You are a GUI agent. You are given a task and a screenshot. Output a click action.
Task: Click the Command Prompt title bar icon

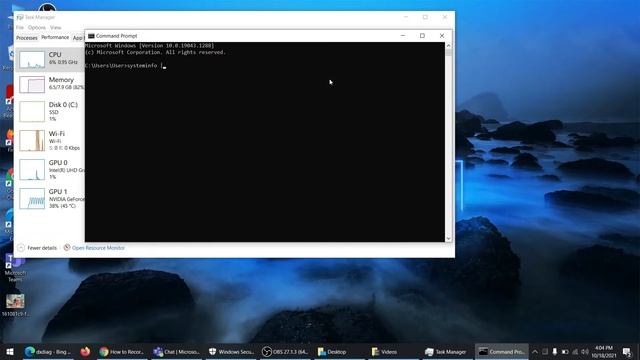pyautogui.click(x=91, y=36)
